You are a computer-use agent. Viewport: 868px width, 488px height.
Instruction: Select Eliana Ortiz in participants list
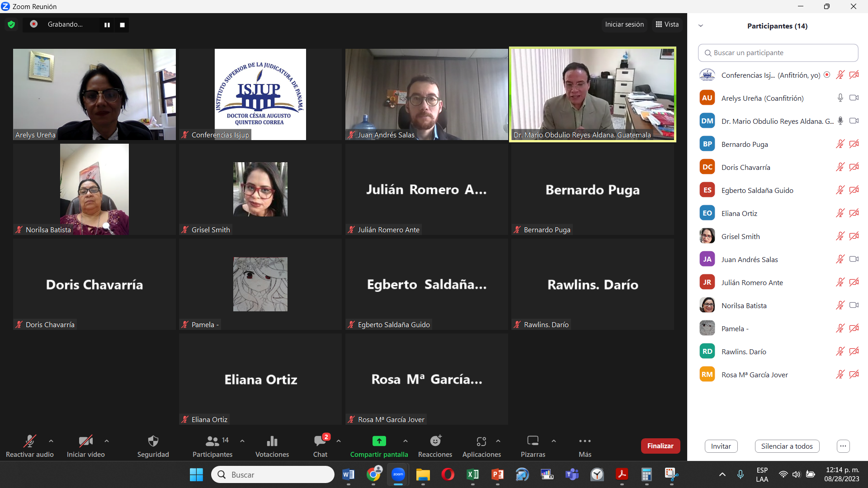(x=778, y=213)
